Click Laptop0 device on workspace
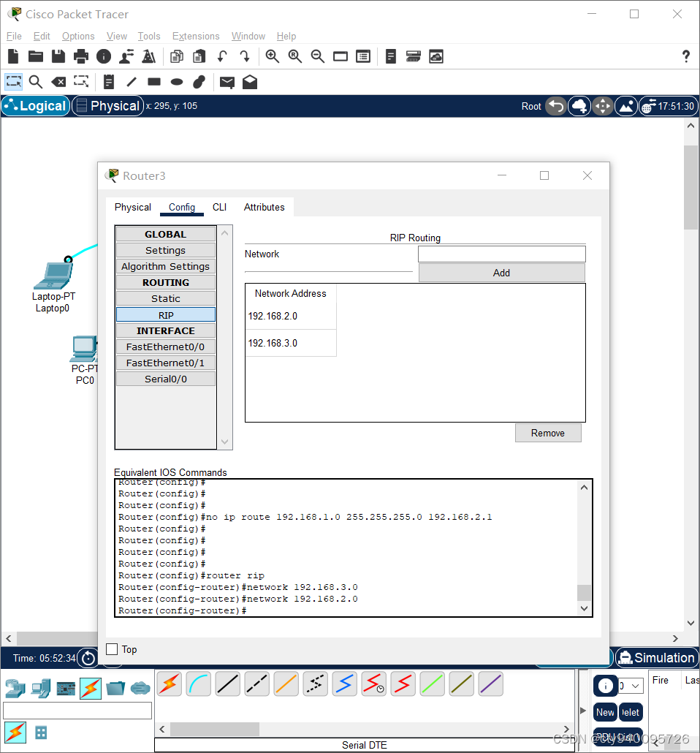 point(54,276)
